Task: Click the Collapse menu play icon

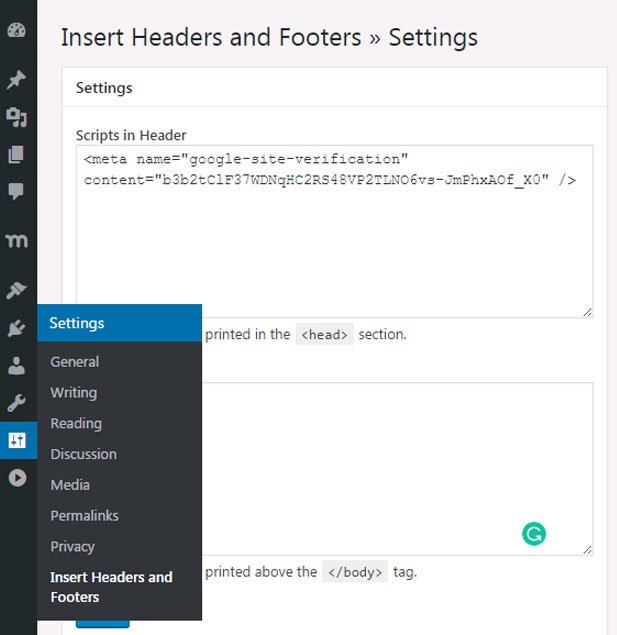Action: click(x=17, y=477)
